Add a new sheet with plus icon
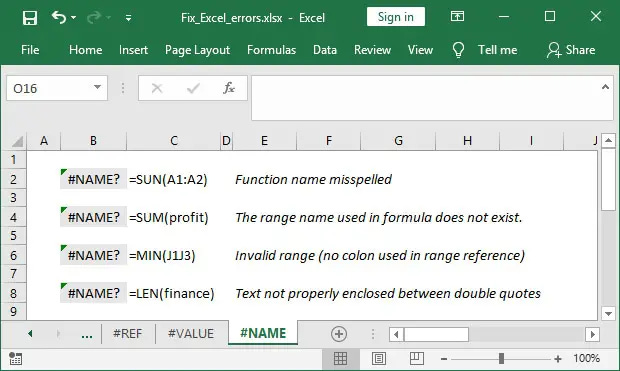This screenshot has height=371, width=620. [x=339, y=334]
